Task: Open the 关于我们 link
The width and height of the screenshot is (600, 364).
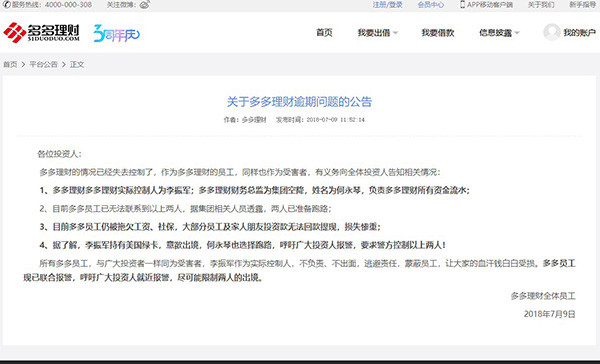Action: click(x=541, y=5)
